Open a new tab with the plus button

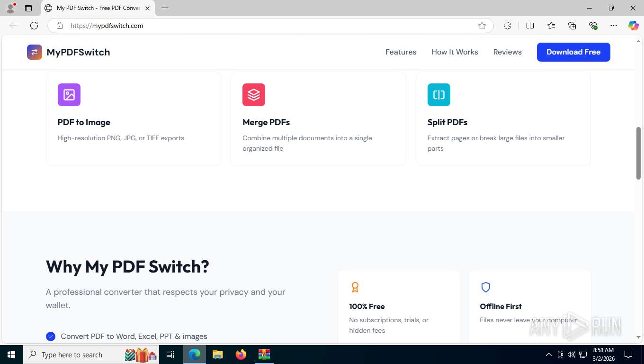click(165, 8)
